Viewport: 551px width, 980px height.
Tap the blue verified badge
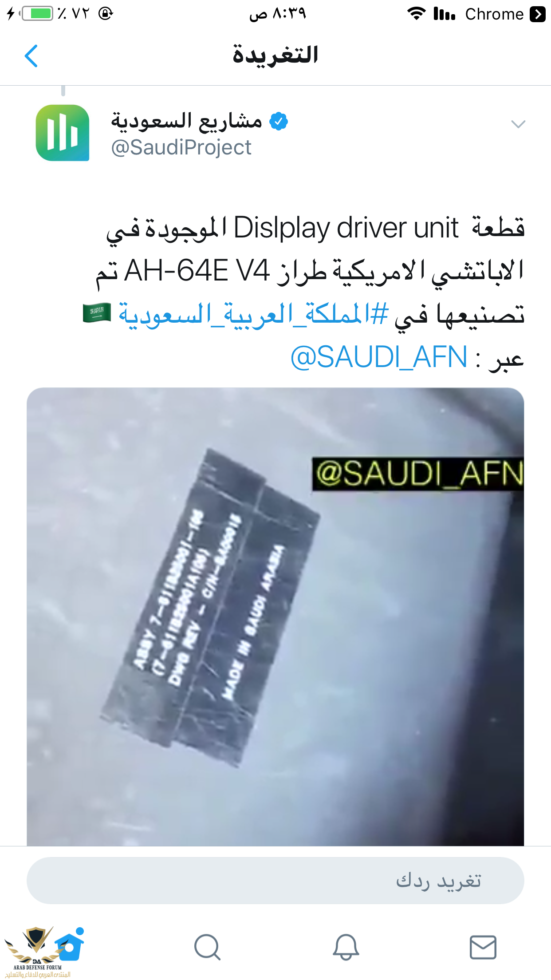pos(279,121)
